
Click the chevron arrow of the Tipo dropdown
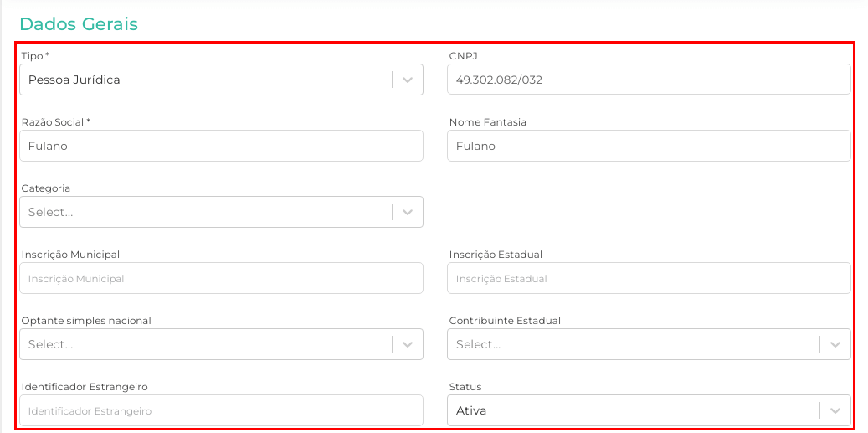[x=408, y=80]
